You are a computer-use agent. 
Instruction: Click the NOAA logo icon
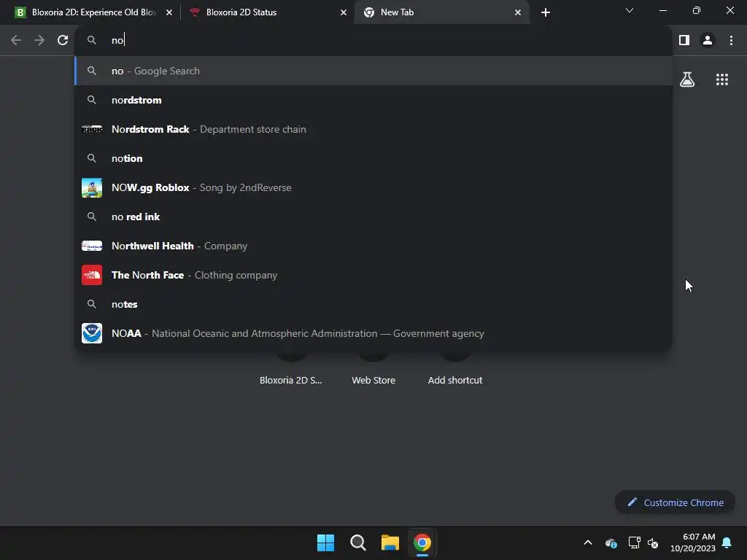pos(92,333)
